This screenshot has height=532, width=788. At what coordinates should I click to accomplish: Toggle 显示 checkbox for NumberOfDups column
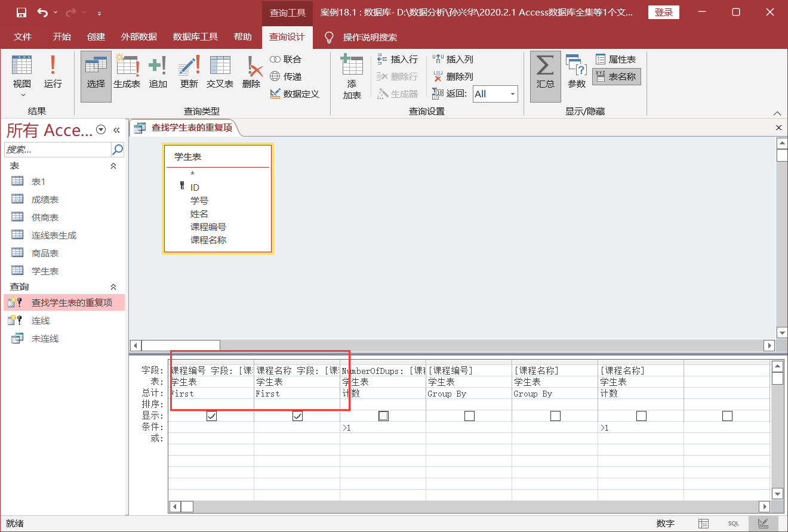[383, 416]
